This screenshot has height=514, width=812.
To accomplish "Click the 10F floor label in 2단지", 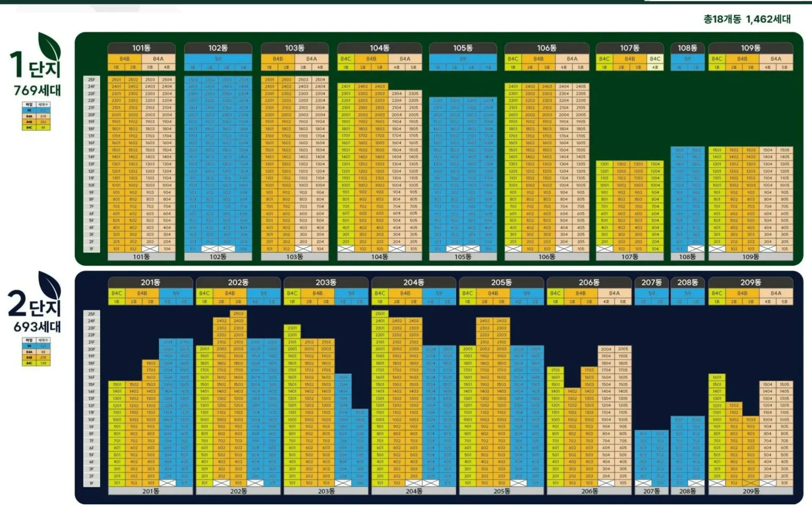I will [91, 420].
